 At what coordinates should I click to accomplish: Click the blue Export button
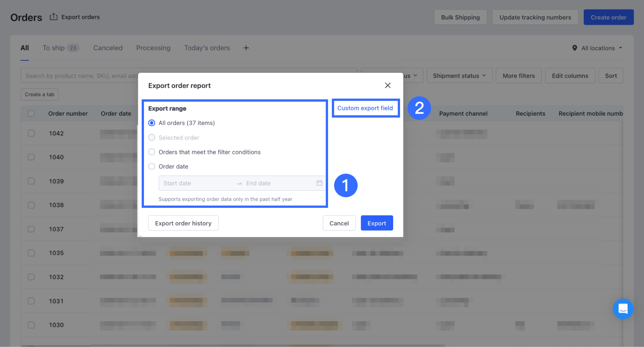point(377,223)
